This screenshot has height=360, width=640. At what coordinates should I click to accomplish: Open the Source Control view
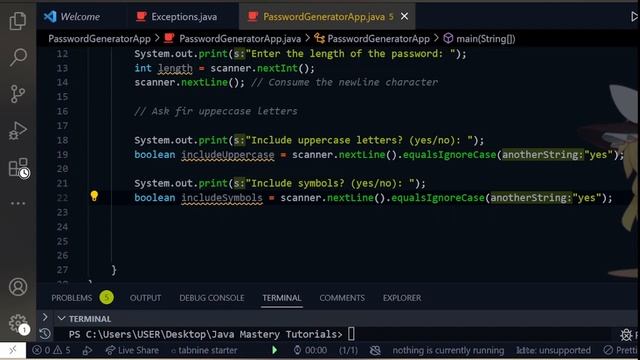[x=18, y=94]
